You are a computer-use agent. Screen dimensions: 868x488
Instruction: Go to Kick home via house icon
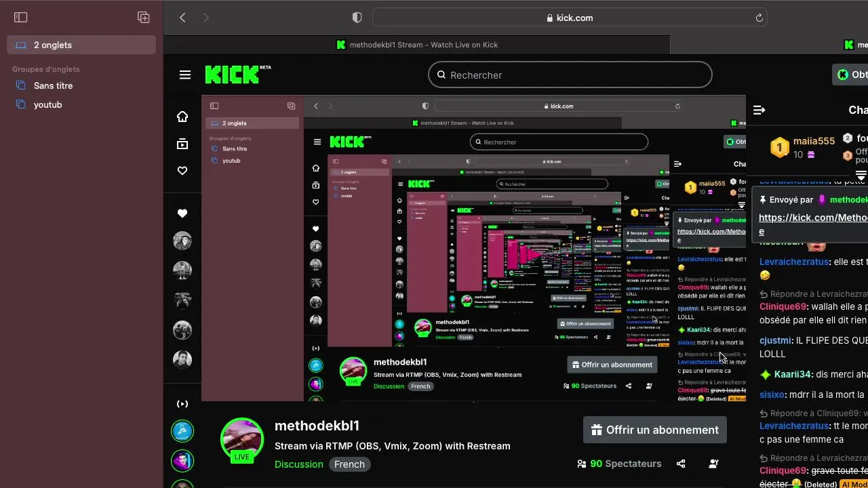(182, 117)
